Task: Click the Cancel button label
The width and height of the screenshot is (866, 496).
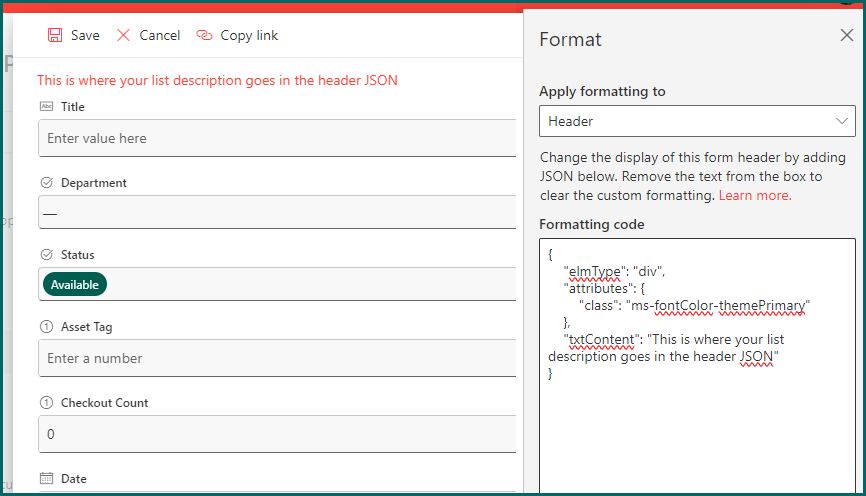Action: [x=160, y=35]
